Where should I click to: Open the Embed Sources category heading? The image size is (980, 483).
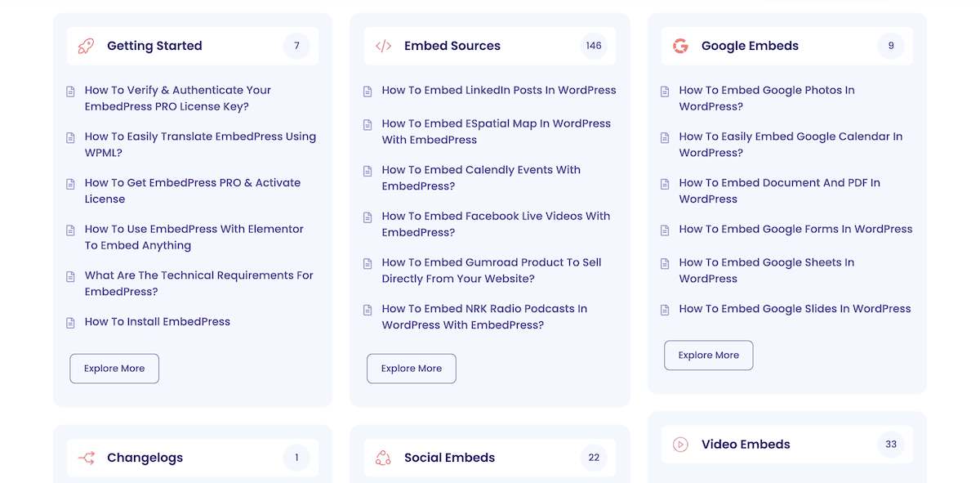tap(452, 46)
